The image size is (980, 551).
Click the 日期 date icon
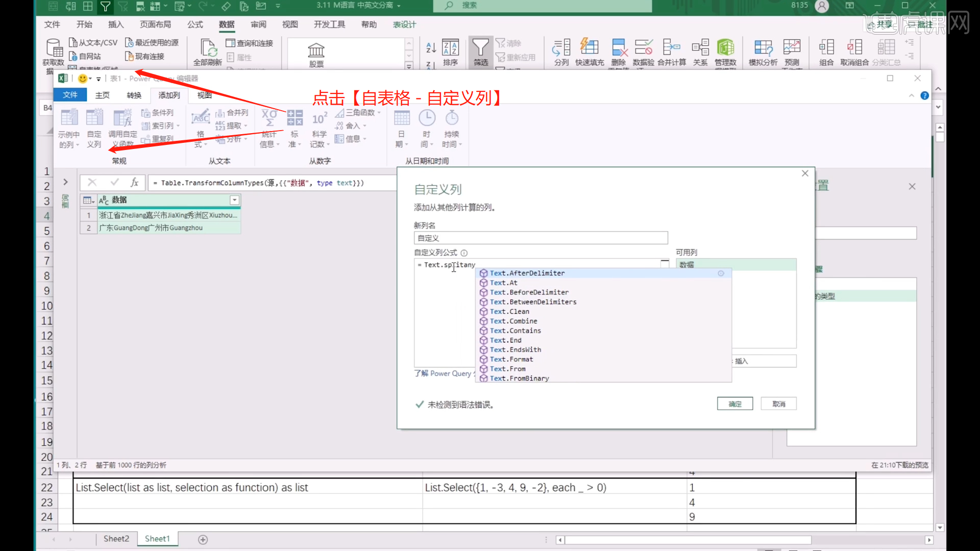click(x=402, y=118)
